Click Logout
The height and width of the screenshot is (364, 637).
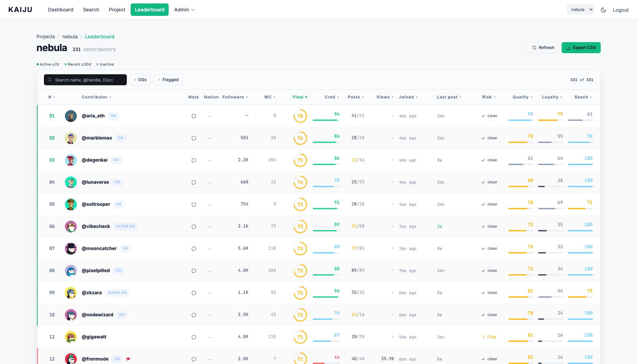620,10
